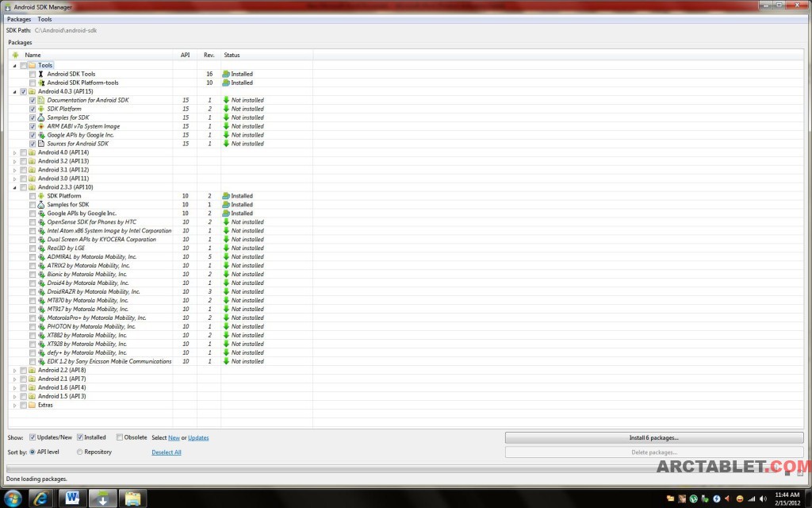Expand the Android 4.0 (API 14) group
This screenshot has width=812, height=508.
click(14, 152)
